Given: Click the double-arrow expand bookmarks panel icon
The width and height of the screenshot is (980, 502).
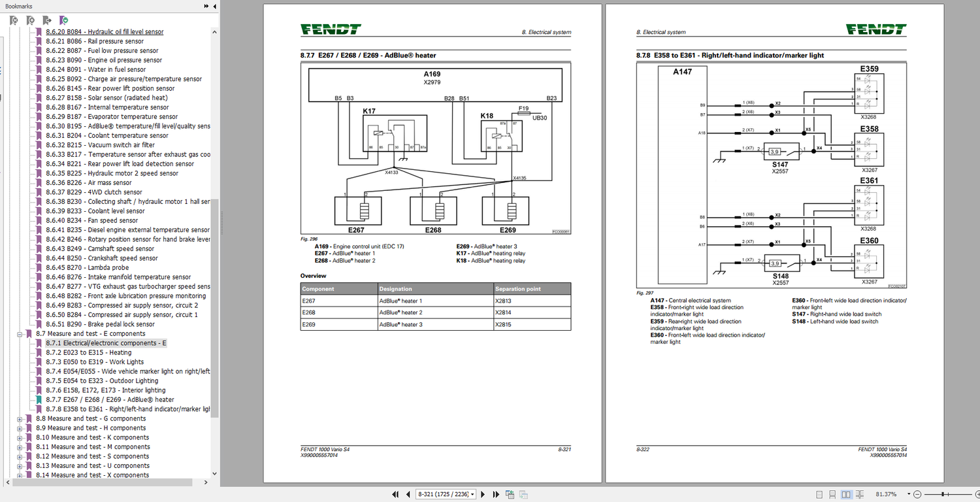Looking at the screenshot, I should pyautogui.click(x=206, y=6).
